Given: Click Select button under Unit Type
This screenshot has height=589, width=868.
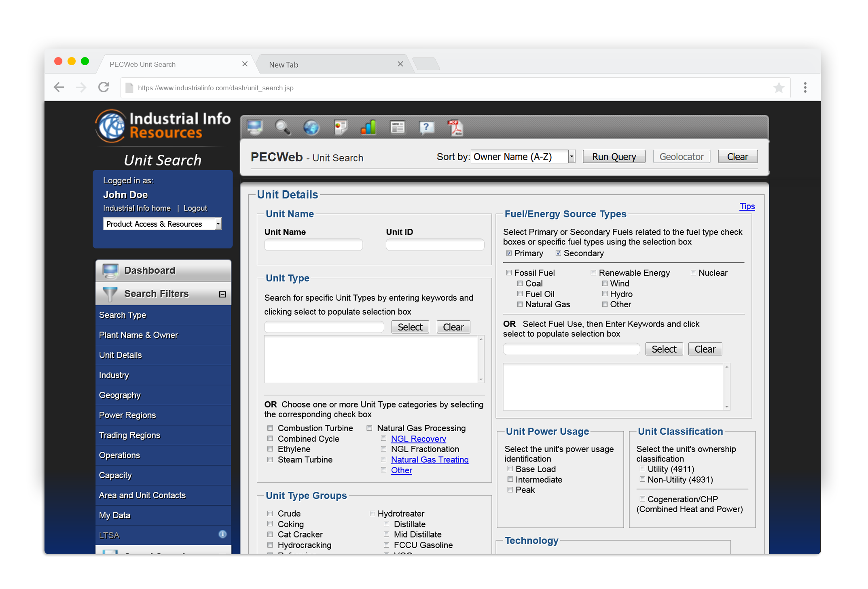Looking at the screenshot, I should click(410, 327).
